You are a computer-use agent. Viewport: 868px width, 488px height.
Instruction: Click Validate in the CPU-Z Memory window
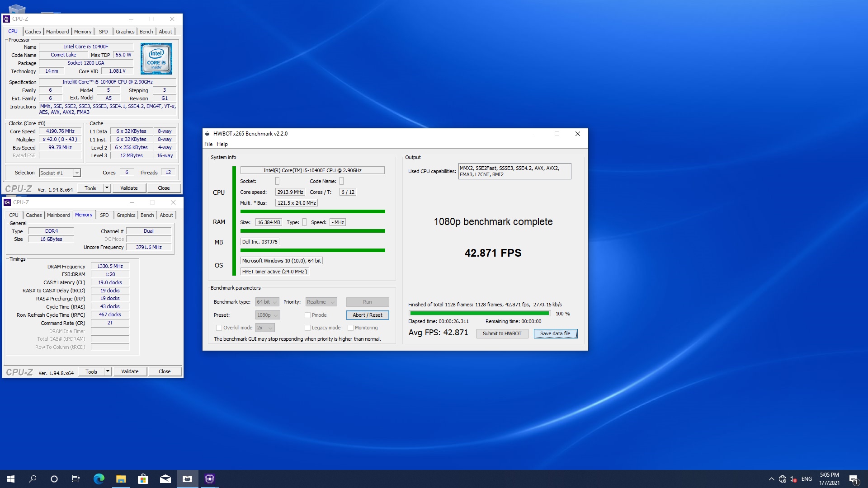click(130, 371)
